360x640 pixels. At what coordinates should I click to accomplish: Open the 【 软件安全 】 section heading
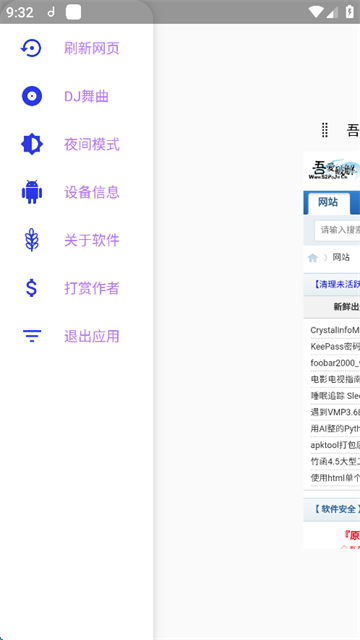click(x=336, y=509)
